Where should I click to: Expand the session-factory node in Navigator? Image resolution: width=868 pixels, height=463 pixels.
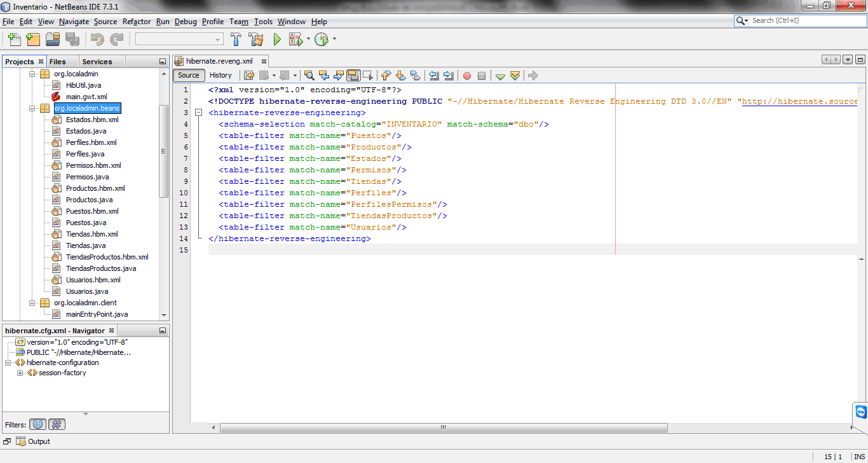(20, 373)
